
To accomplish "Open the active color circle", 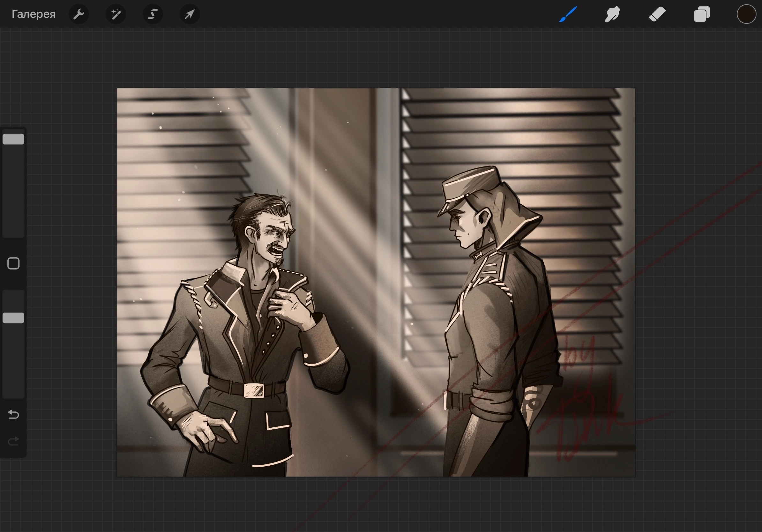I will point(746,14).
